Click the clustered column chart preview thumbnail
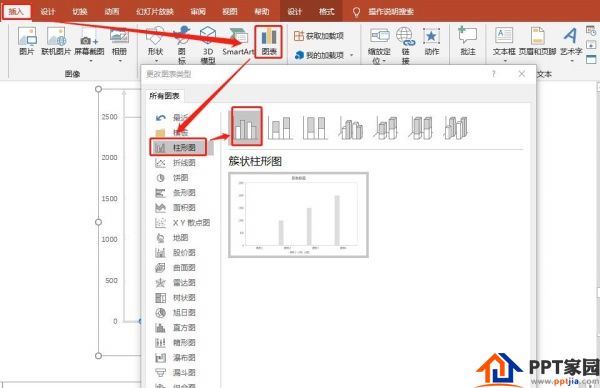This screenshot has width=600, height=388. (298, 215)
